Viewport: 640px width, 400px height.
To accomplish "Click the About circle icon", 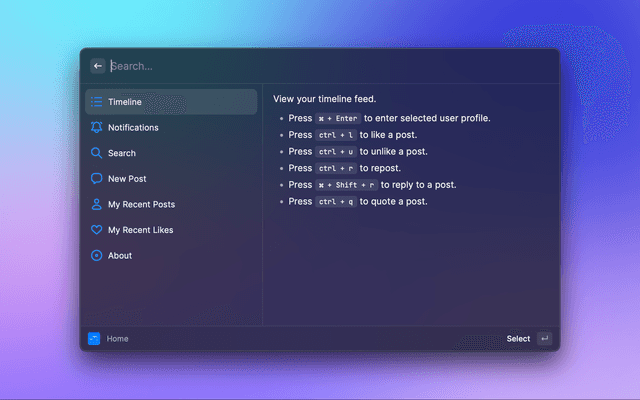I will coord(96,256).
